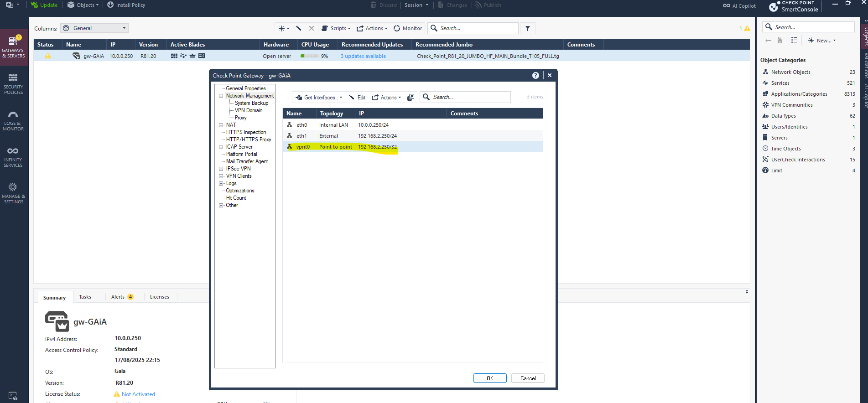Image resolution: width=868 pixels, height=403 pixels.
Task: Click the Update button in top bar
Action: click(44, 5)
